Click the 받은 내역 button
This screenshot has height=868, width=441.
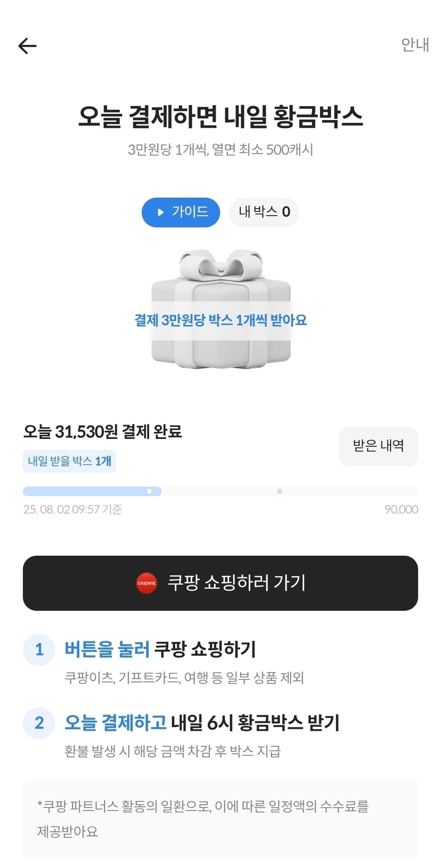(x=378, y=446)
